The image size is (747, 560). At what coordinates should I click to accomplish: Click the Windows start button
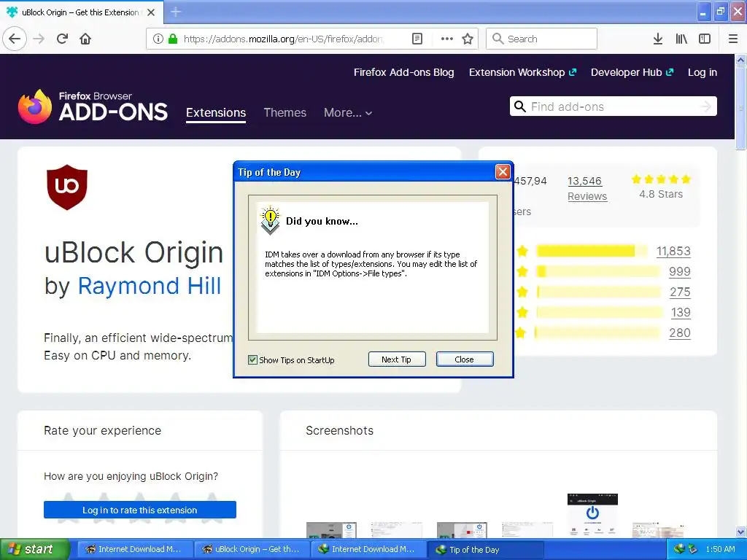(x=34, y=550)
